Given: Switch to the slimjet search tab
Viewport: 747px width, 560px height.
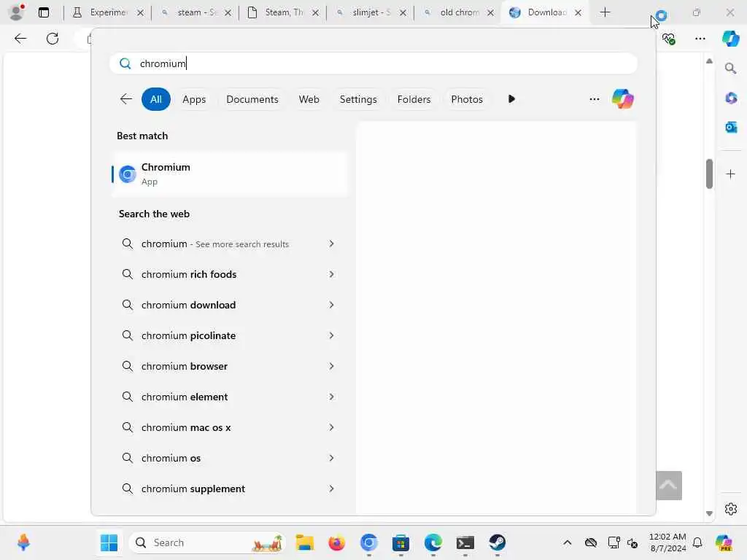Looking at the screenshot, I should click(x=371, y=12).
